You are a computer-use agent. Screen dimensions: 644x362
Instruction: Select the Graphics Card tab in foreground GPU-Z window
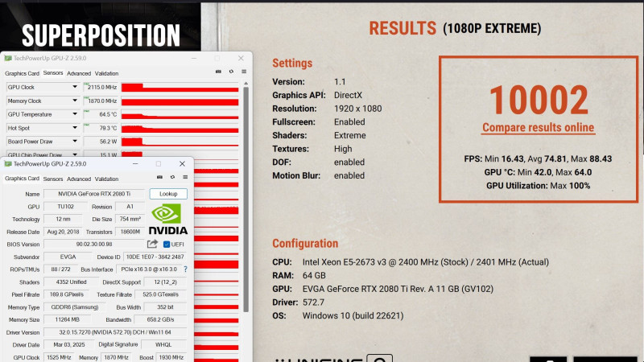pos(22,179)
